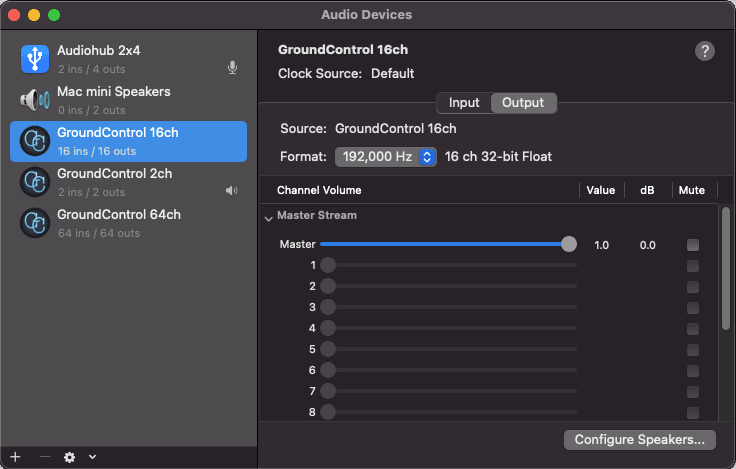Click the channel 4 volume slider
The height and width of the screenshot is (469, 736).
[448, 328]
